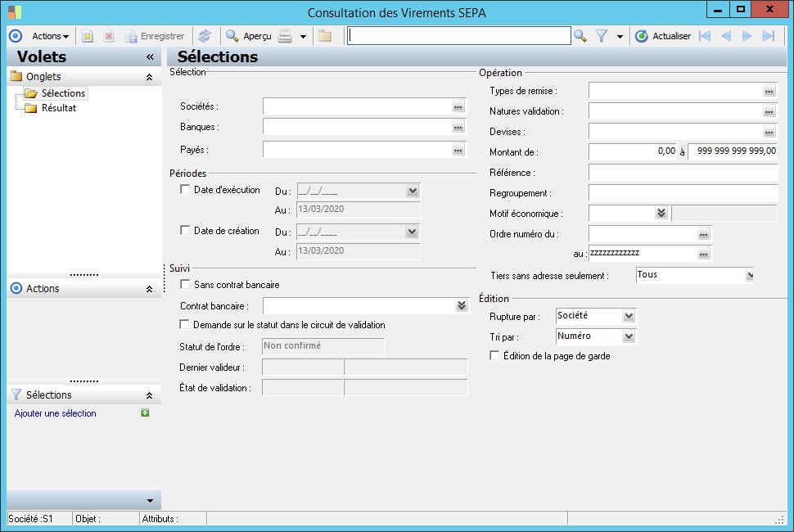The width and height of the screenshot is (794, 532).
Task: Click the folder icon in the toolbar
Action: point(325,36)
